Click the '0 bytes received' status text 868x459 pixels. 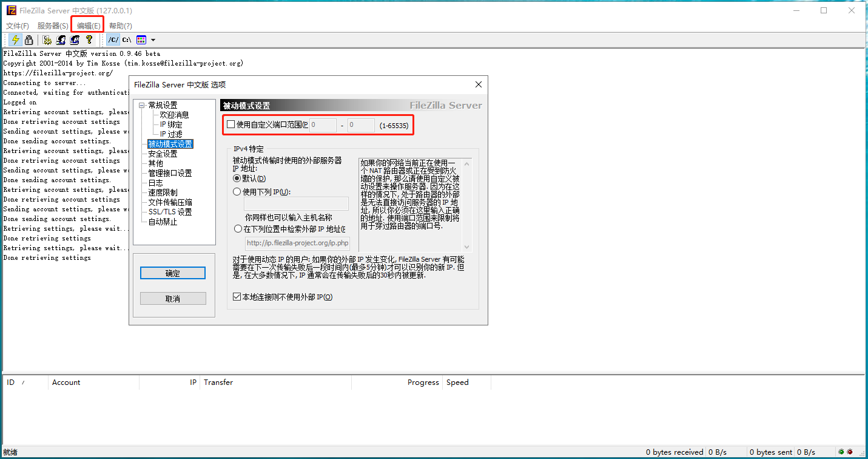pos(675,452)
